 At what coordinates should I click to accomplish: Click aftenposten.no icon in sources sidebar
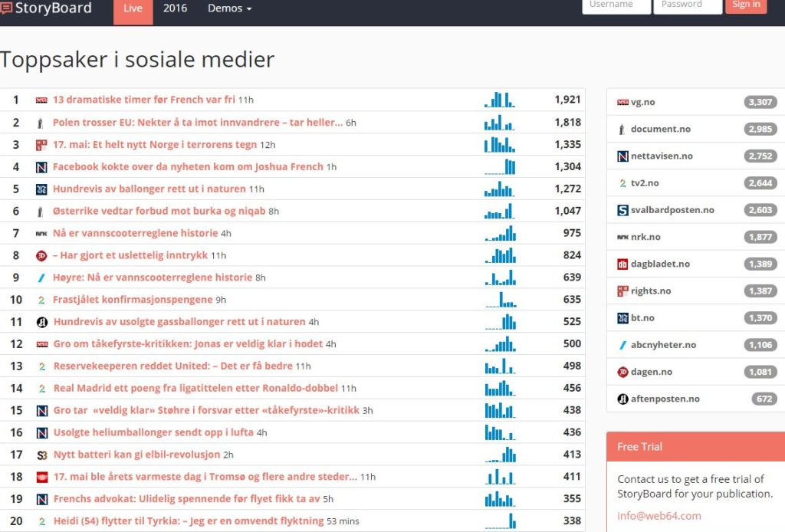622,399
